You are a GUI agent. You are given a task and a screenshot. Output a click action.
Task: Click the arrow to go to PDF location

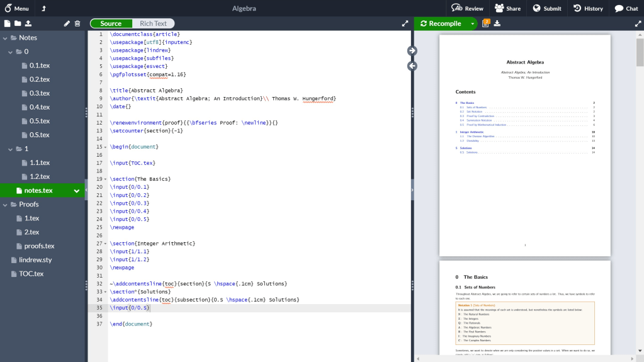(x=412, y=50)
